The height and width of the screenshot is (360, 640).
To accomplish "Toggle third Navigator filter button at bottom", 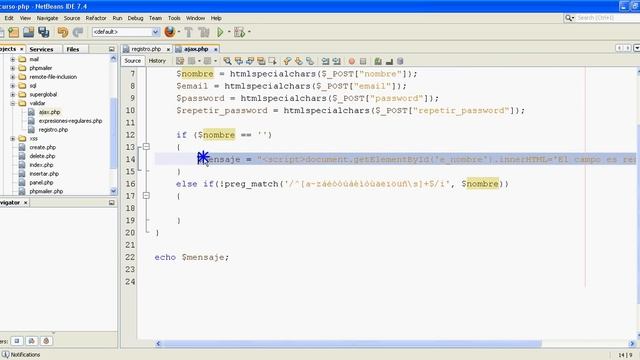I will pyautogui.click(x=46, y=341).
